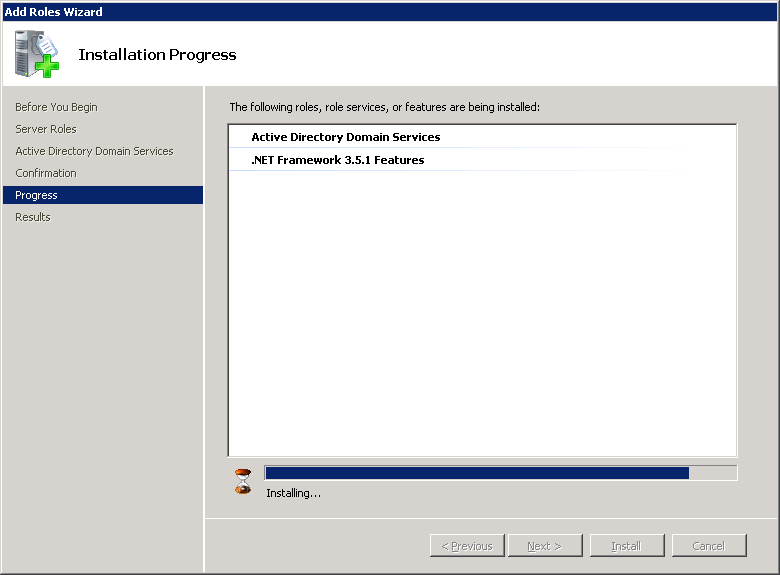Viewport: 780px width, 575px height.
Task: Click the Installing... status text
Action: coord(293,493)
